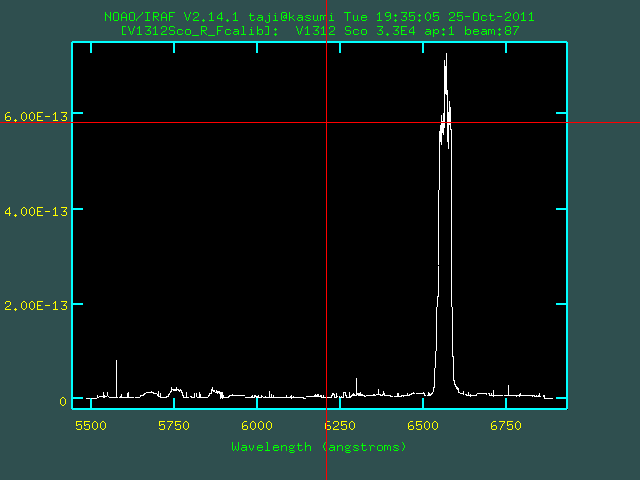Click the V1312Sco_R_Fcalib file name text
The image size is (640, 480).
tap(195, 31)
